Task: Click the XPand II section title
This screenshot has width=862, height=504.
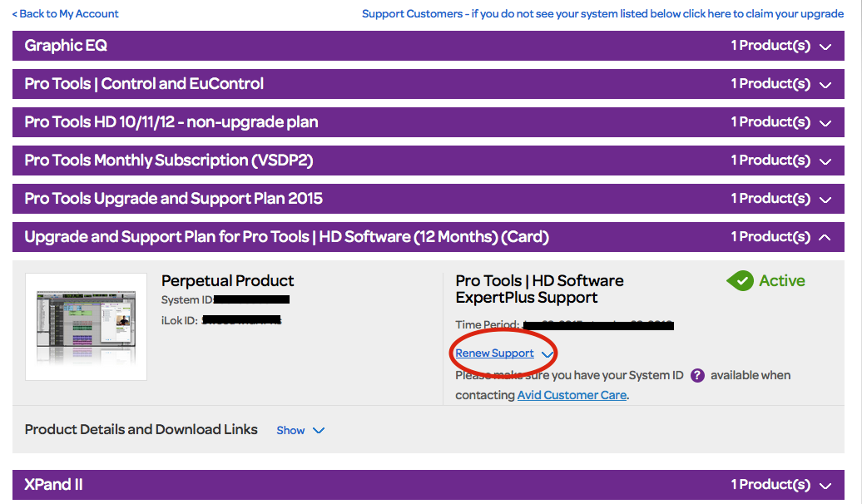Action: point(53,485)
